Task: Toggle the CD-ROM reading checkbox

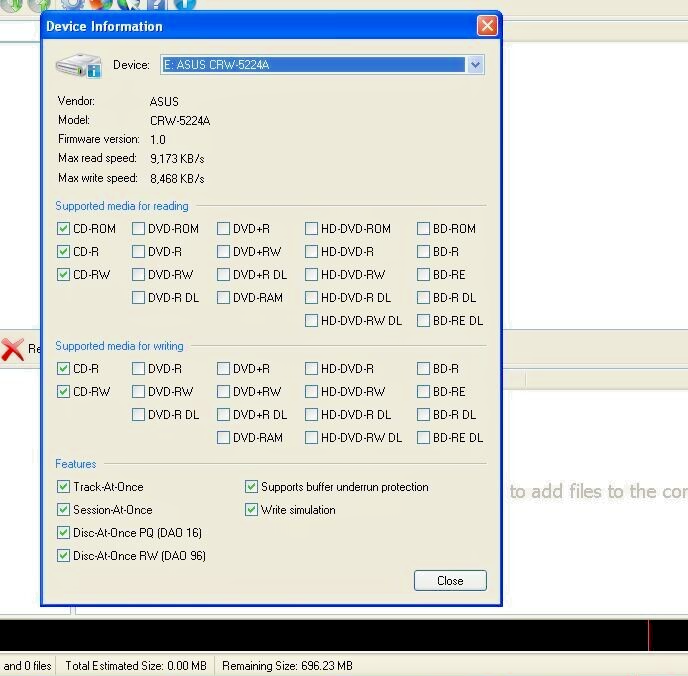Action: pyautogui.click(x=63, y=229)
